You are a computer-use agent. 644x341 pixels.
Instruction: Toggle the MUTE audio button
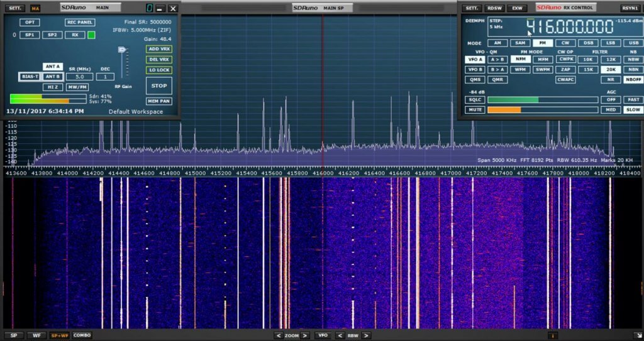tap(474, 110)
